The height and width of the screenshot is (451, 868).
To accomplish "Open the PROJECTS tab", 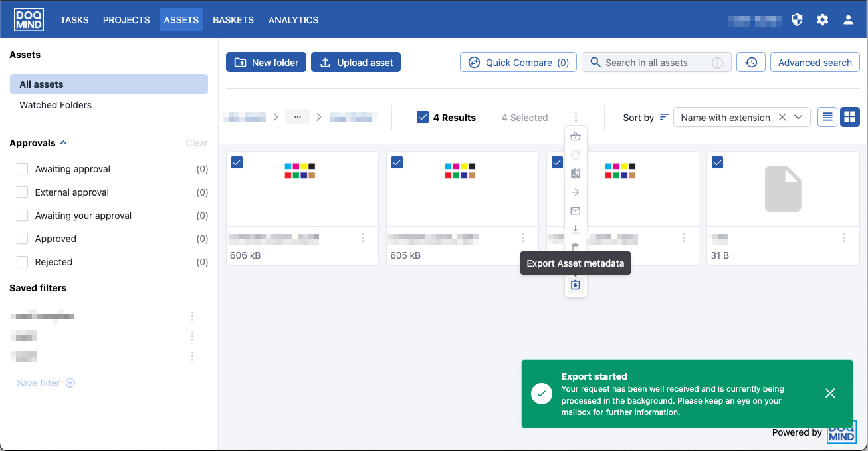I will [126, 20].
